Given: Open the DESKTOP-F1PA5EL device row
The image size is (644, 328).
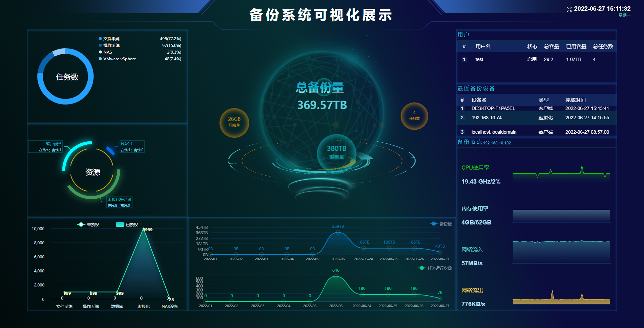Looking at the screenshot, I should click(x=493, y=108).
